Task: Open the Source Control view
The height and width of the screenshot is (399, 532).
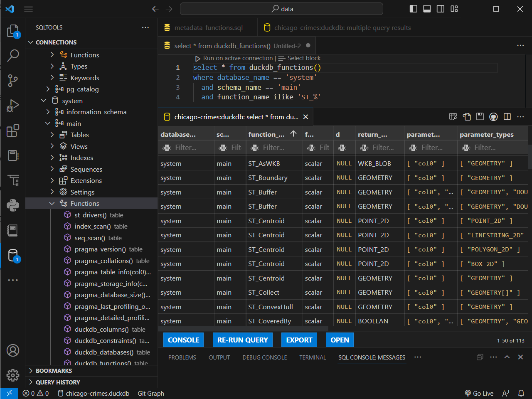Action: tap(13, 80)
